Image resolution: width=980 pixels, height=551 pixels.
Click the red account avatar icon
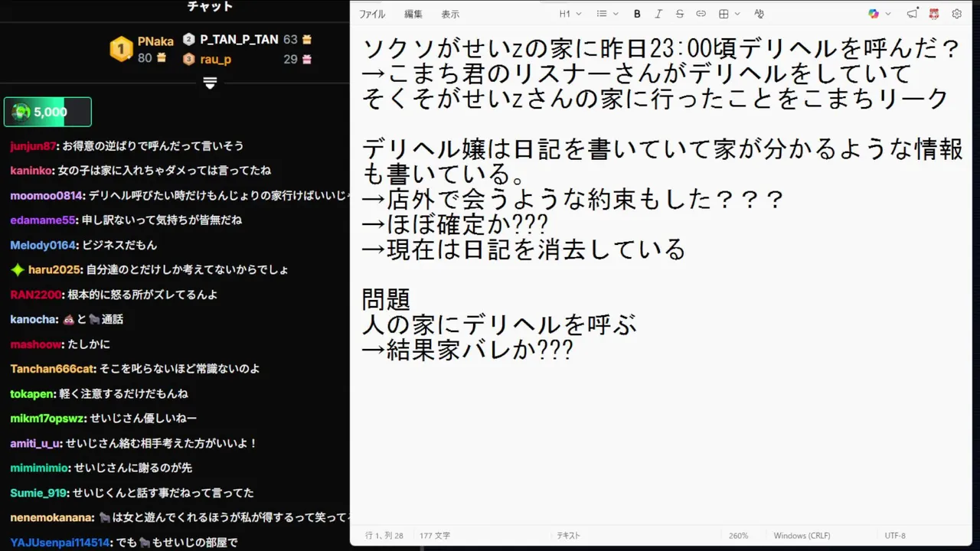click(934, 14)
